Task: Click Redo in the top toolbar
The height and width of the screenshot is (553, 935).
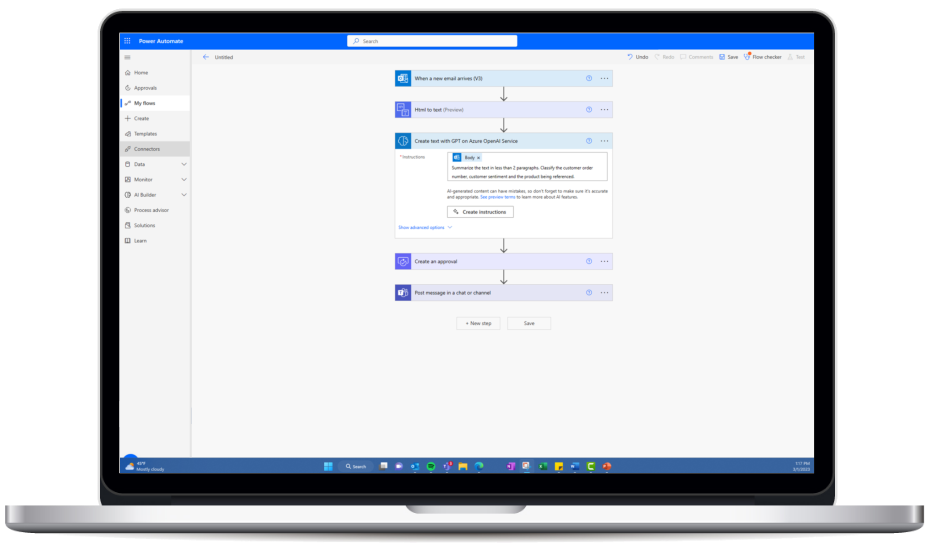Action: [664, 57]
